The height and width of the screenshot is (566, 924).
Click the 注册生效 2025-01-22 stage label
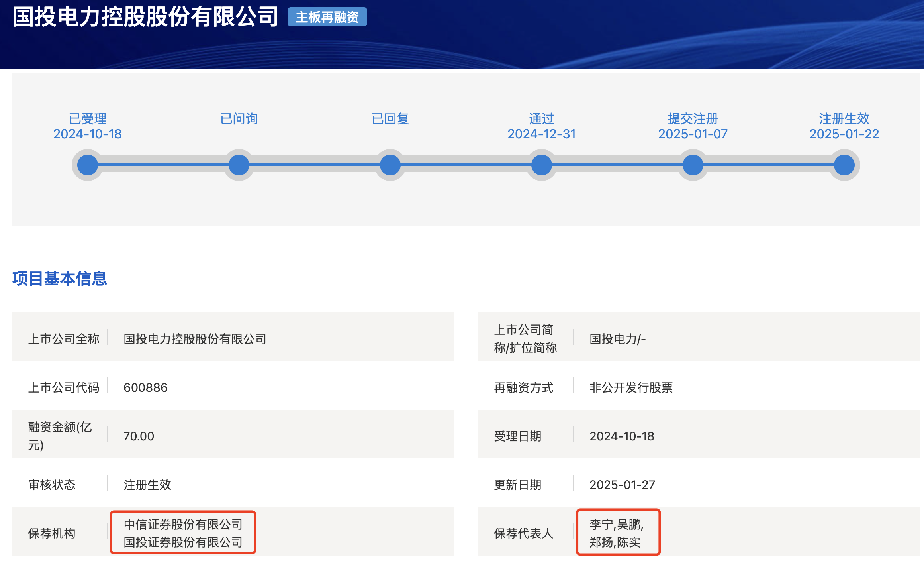(x=844, y=126)
